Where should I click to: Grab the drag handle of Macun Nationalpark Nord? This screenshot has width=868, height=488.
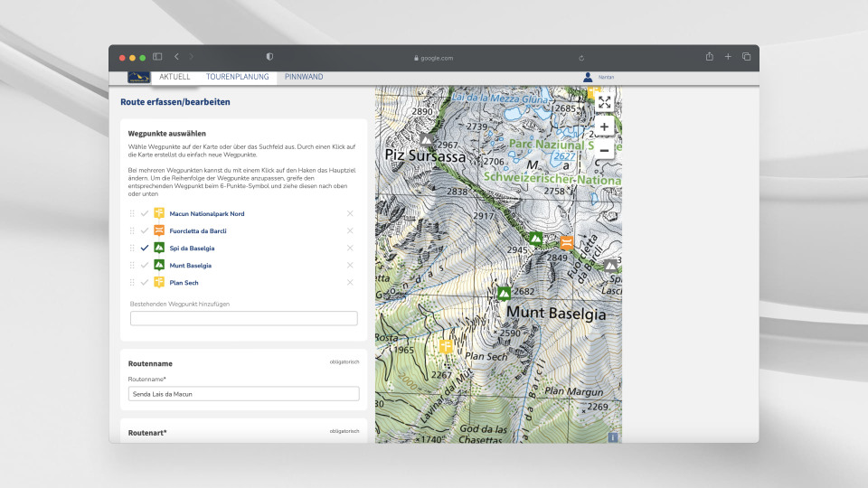pyautogui.click(x=132, y=213)
